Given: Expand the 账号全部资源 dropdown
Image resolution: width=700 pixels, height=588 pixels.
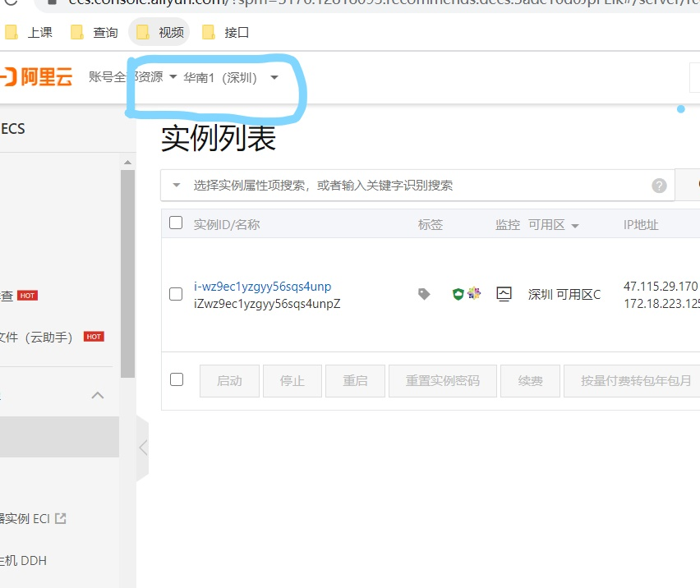Looking at the screenshot, I should (132, 76).
